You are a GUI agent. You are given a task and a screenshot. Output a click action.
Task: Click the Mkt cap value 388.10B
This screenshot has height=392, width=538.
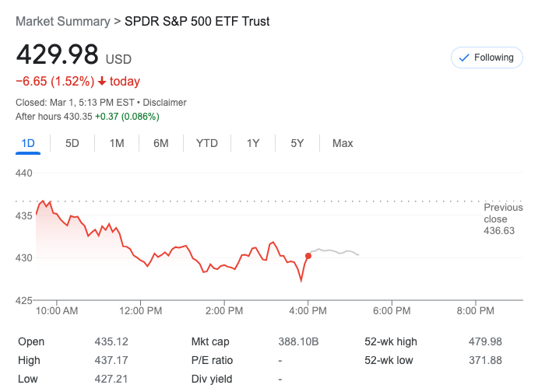tap(298, 341)
